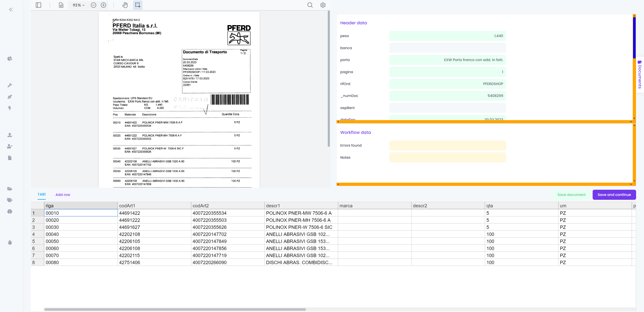
Task: Open the 93% zoom level dropdown
Action: coord(79,5)
